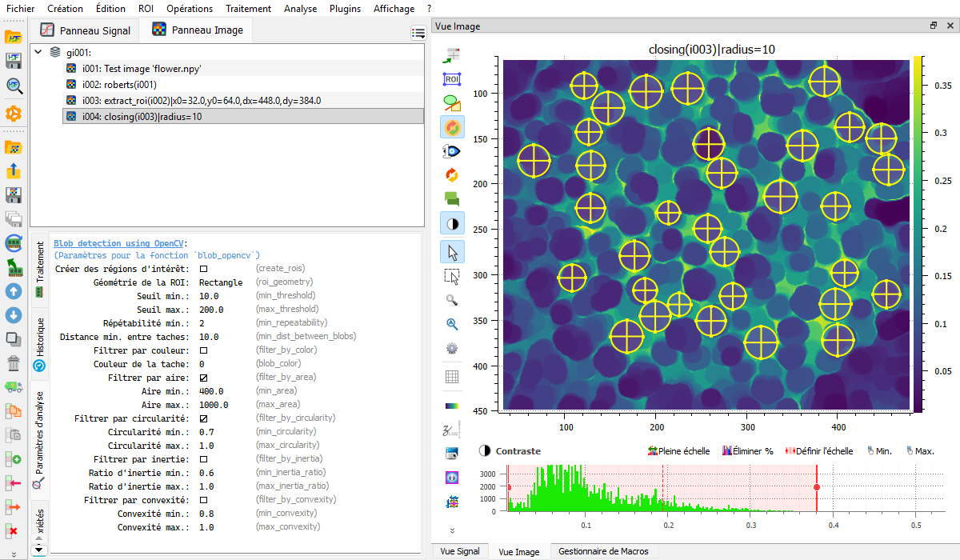
Task: Click the histogram minimum red handle
Action: click(x=508, y=487)
